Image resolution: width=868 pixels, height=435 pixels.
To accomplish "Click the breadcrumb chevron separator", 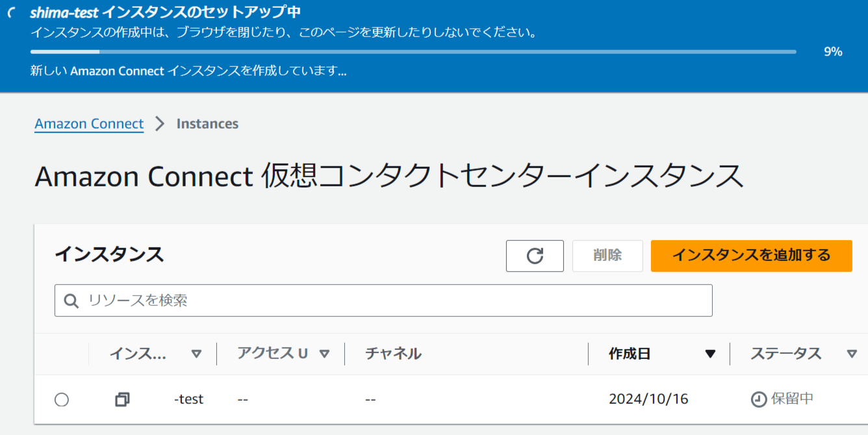I will pos(160,124).
